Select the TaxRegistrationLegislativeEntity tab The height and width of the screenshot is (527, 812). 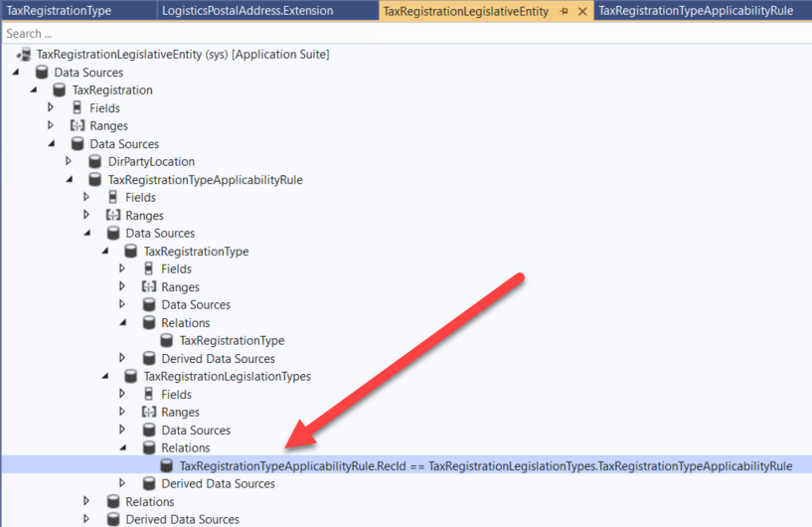pos(465,11)
